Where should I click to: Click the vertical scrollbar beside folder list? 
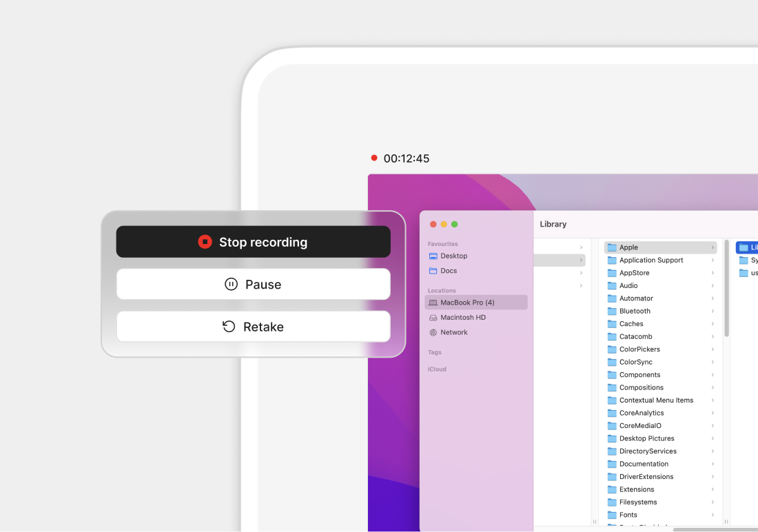coord(726,288)
